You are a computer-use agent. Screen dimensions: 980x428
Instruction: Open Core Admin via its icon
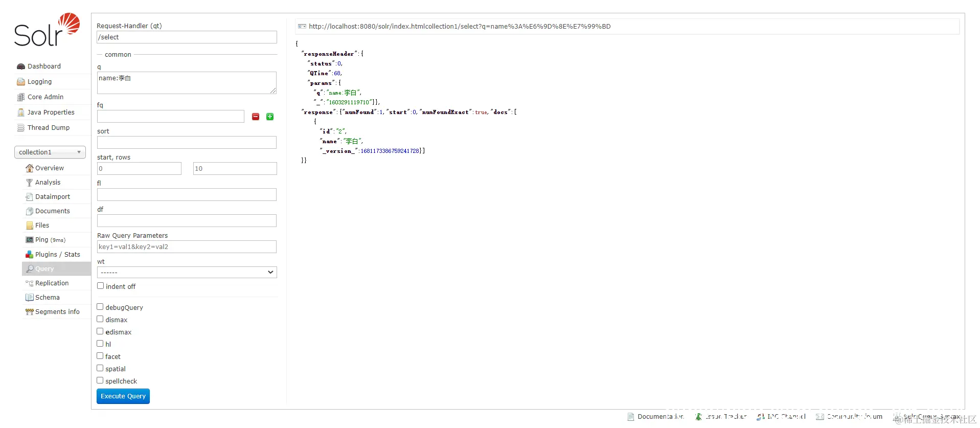tap(21, 97)
